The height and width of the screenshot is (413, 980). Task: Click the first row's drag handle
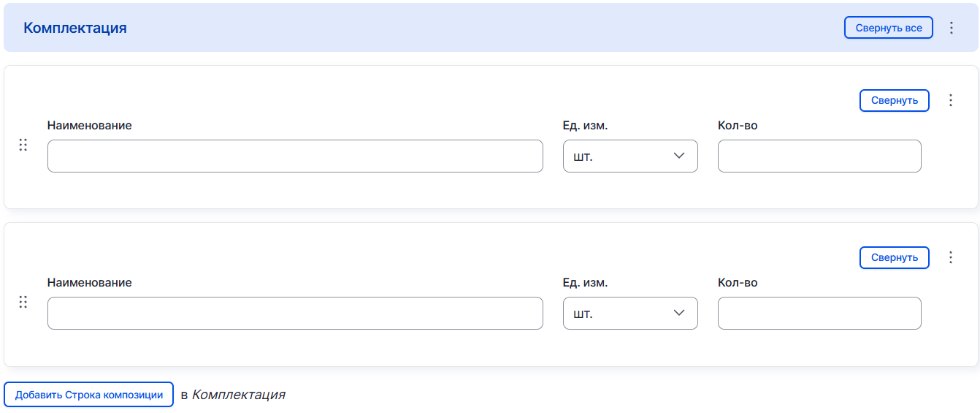[x=23, y=145]
